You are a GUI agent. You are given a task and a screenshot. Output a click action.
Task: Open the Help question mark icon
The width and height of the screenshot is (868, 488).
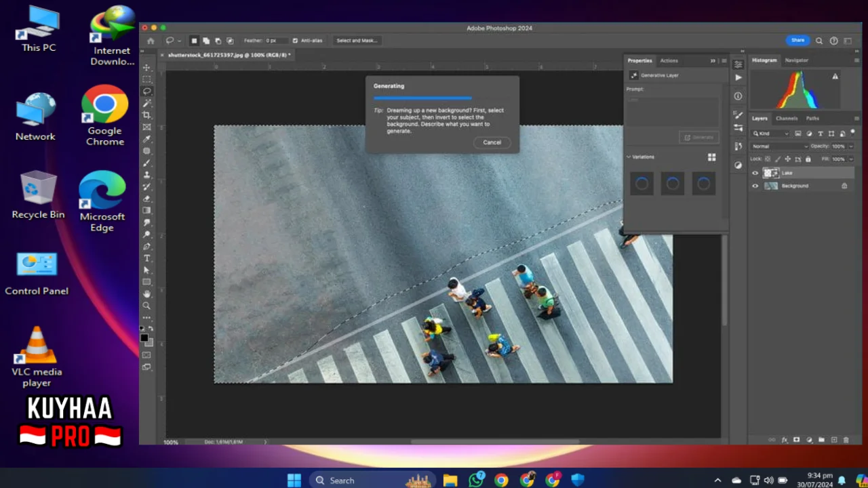(834, 41)
